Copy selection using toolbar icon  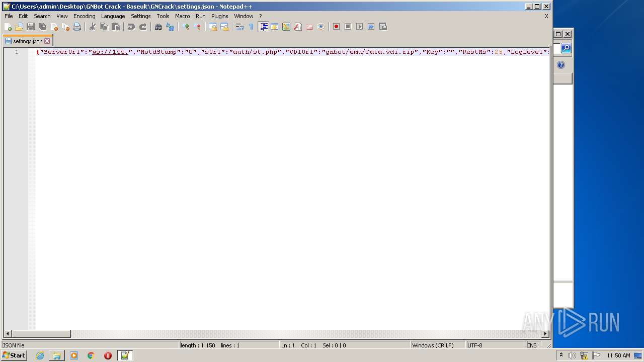(104, 27)
